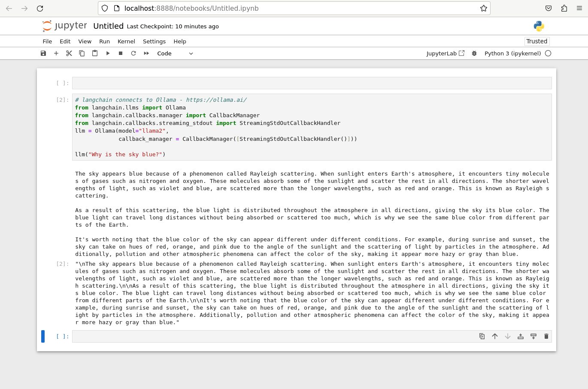Save the notebook with the floppy disk icon
This screenshot has height=389, width=588.
click(43, 53)
